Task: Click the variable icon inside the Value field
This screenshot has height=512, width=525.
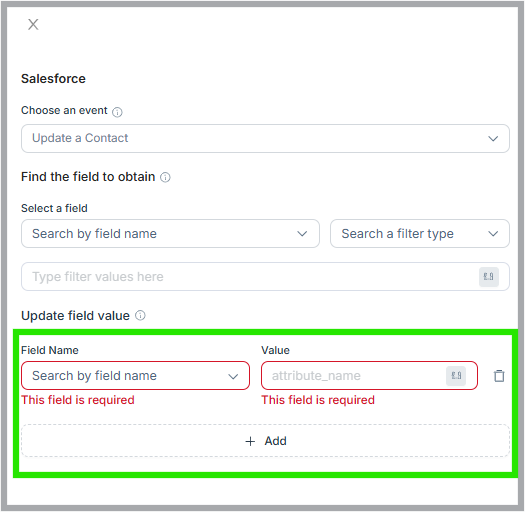Action: point(456,376)
